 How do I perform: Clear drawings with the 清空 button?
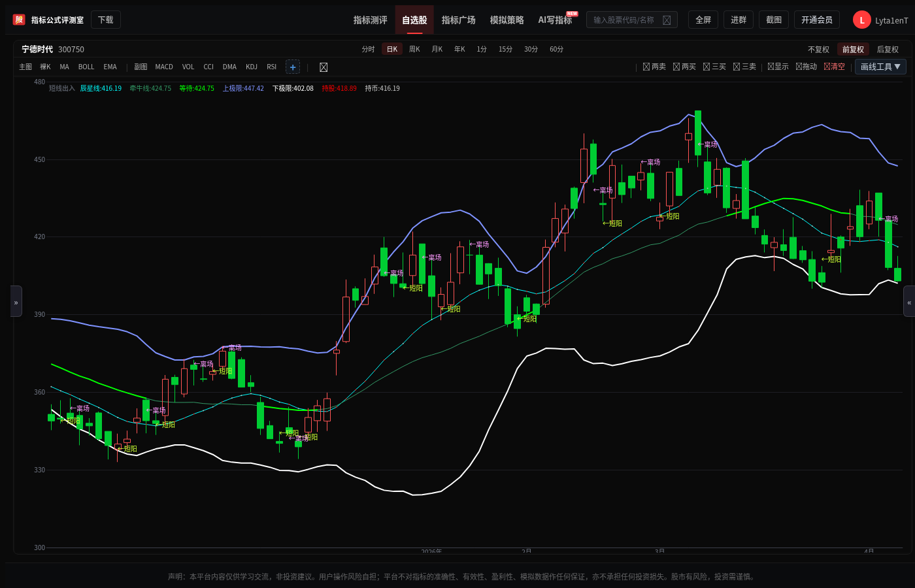[x=835, y=67]
